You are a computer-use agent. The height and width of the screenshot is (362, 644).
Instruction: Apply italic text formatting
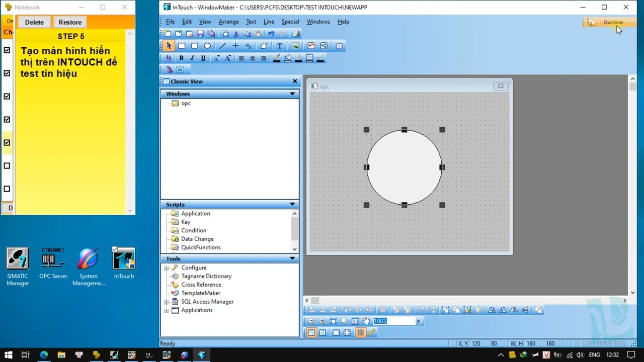(x=192, y=58)
